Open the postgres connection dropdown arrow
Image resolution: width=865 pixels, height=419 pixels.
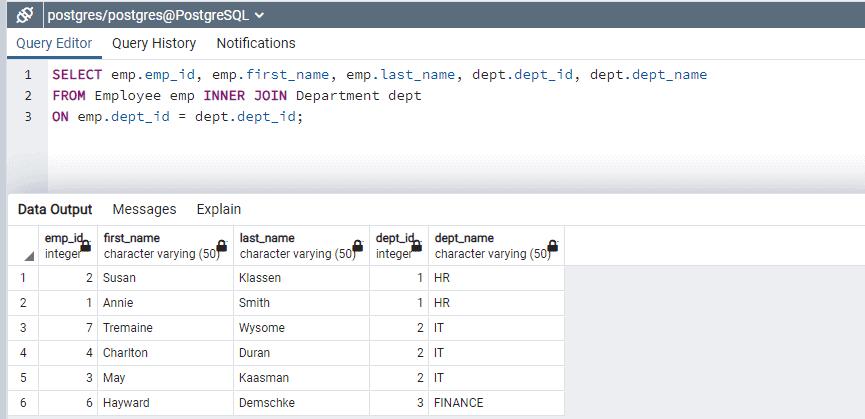(x=260, y=16)
